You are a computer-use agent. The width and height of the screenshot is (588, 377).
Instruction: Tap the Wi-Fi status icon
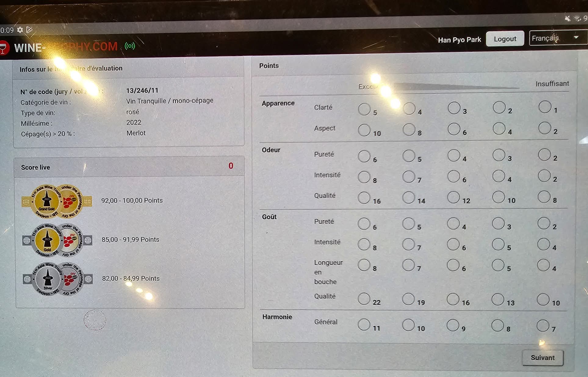click(x=577, y=19)
